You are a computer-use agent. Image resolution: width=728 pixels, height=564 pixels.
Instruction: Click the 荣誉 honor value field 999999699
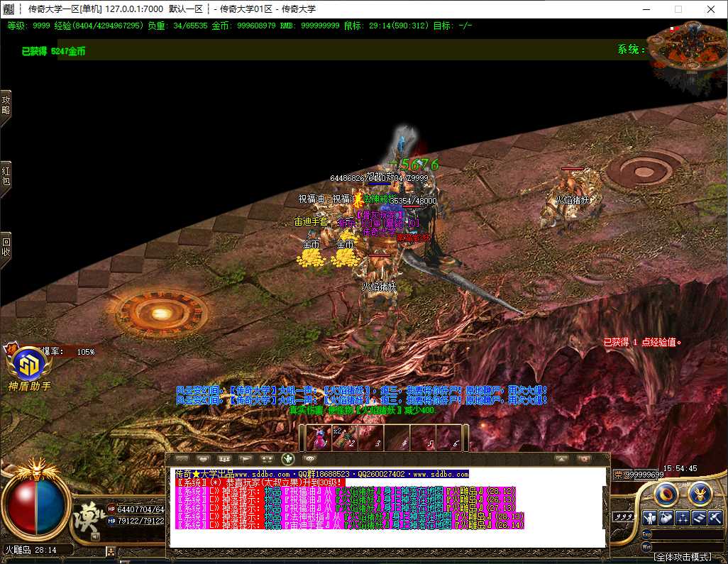[x=639, y=475]
